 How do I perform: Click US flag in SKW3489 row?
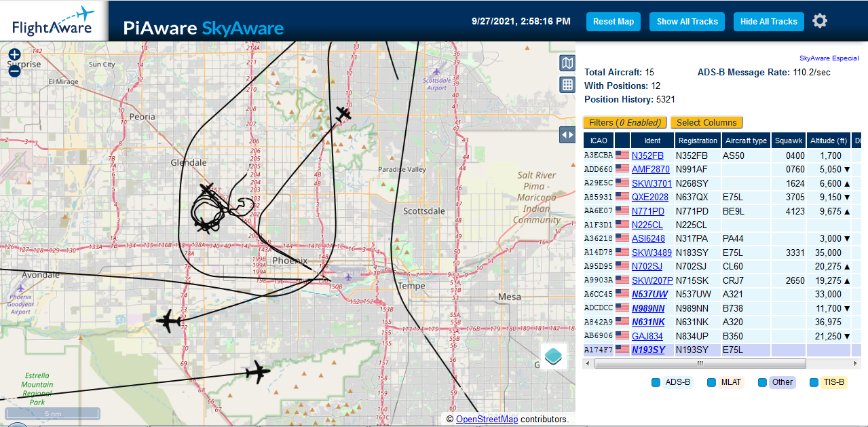click(x=622, y=253)
